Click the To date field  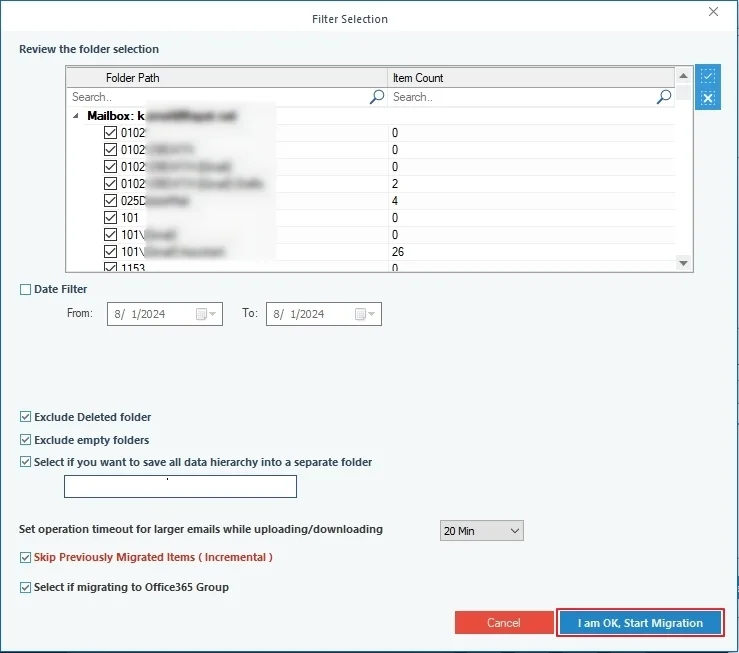pos(324,314)
